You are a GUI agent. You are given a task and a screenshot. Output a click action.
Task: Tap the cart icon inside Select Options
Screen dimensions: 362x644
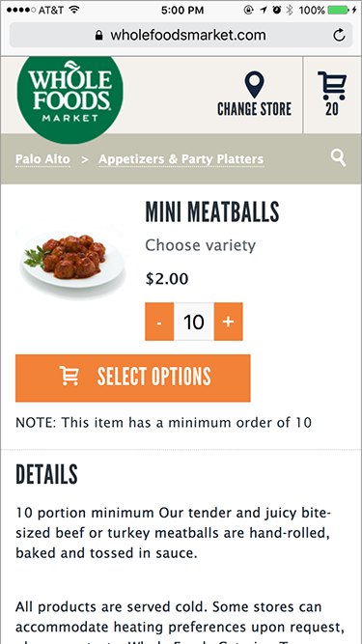click(x=69, y=376)
